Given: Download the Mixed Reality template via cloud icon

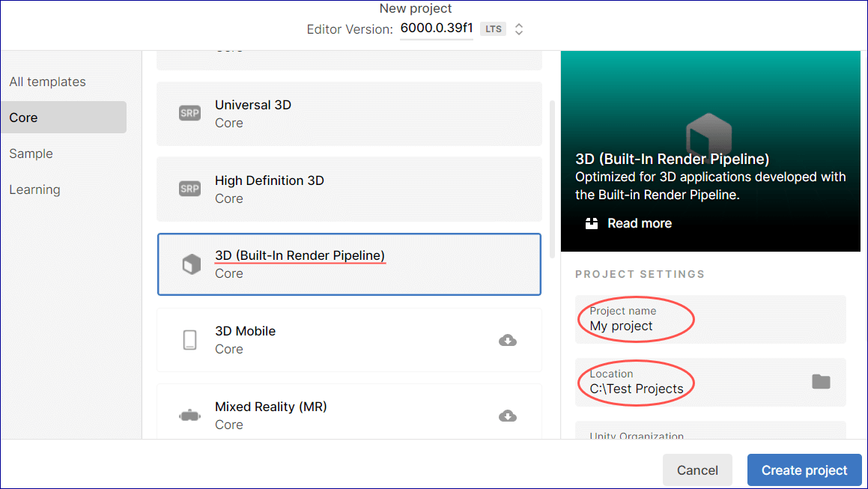Looking at the screenshot, I should (508, 416).
